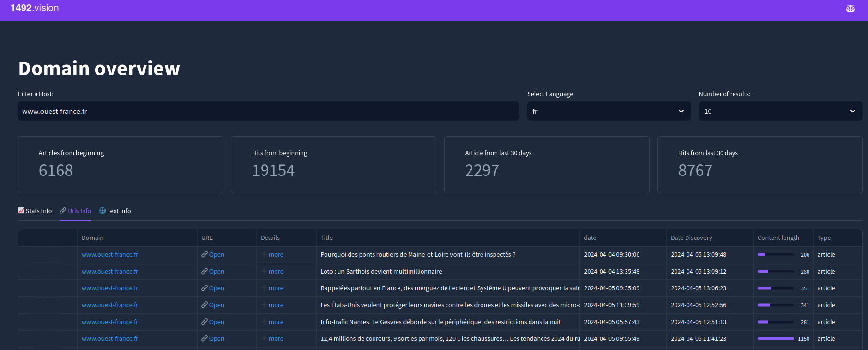Image resolution: width=868 pixels, height=350 pixels.
Task: Click the Text Info globe icon
Action: [x=102, y=211]
